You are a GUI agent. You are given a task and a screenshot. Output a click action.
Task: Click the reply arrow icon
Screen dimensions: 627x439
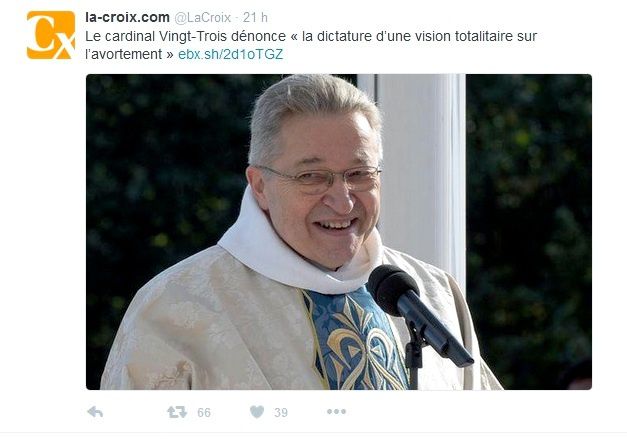pos(95,411)
